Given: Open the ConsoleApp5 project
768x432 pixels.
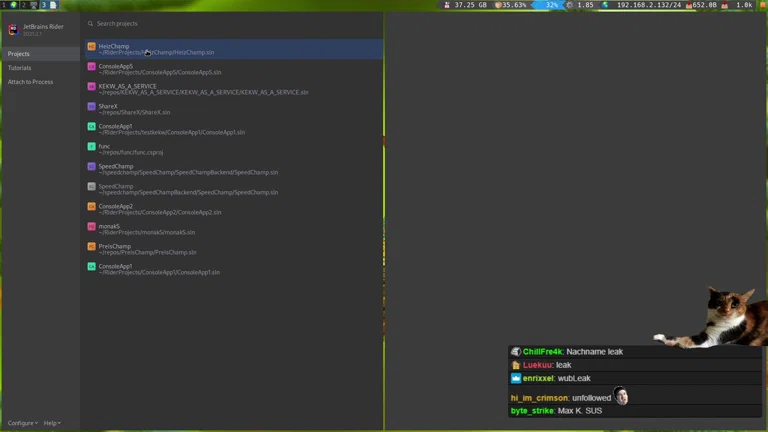Looking at the screenshot, I should click(x=234, y=69).
